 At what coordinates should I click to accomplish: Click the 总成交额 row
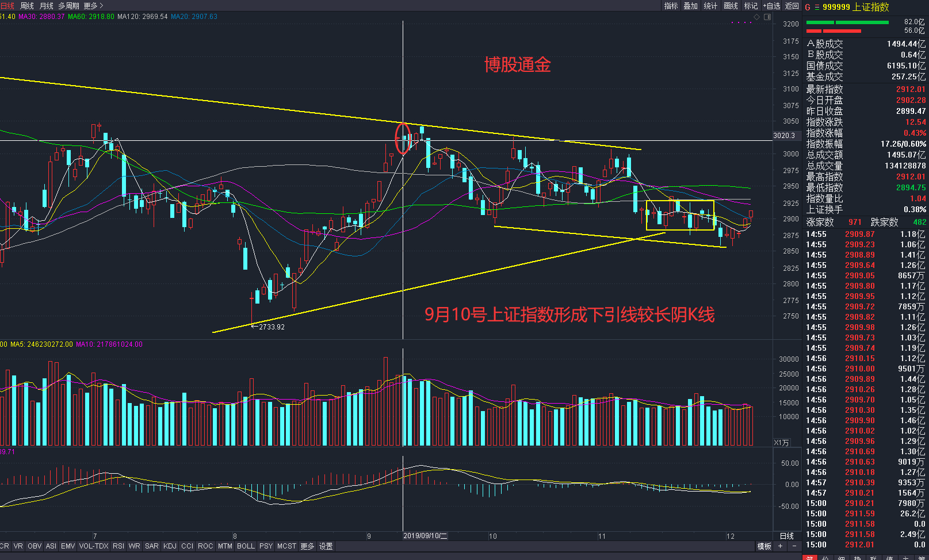(866, 155)
